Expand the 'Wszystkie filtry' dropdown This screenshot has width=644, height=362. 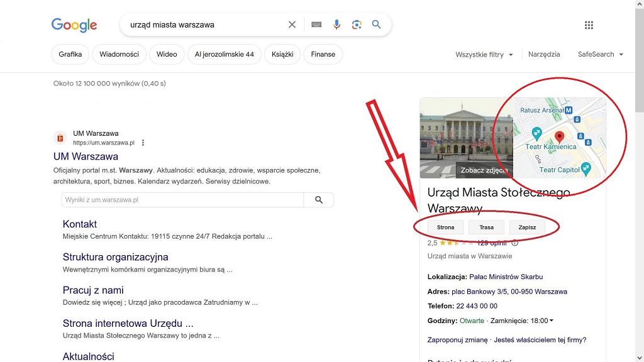(484, 55)
